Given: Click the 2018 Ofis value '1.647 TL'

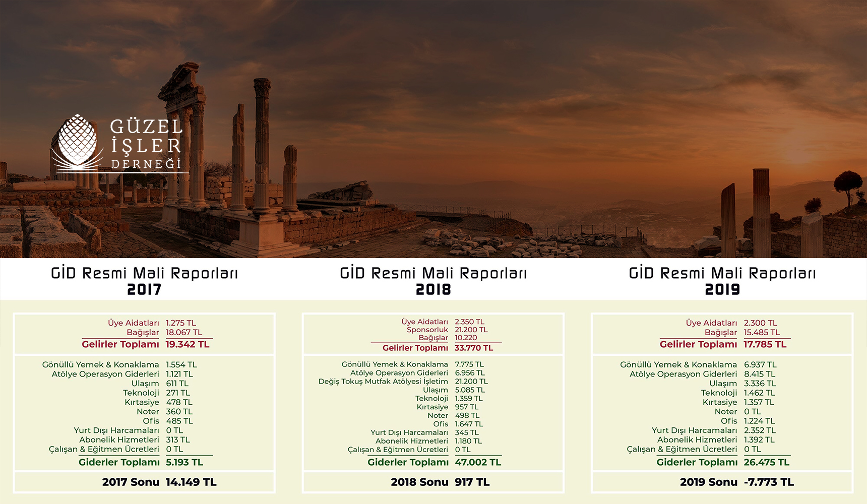Looking at the screenshot, I should tap(469, 424).
